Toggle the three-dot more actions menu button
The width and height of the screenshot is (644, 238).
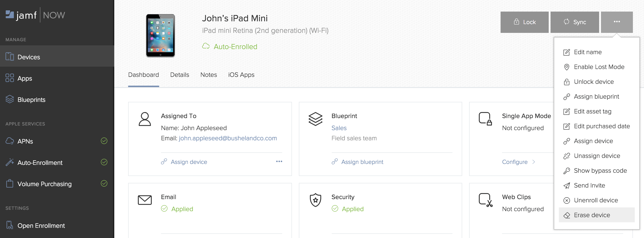616,22
